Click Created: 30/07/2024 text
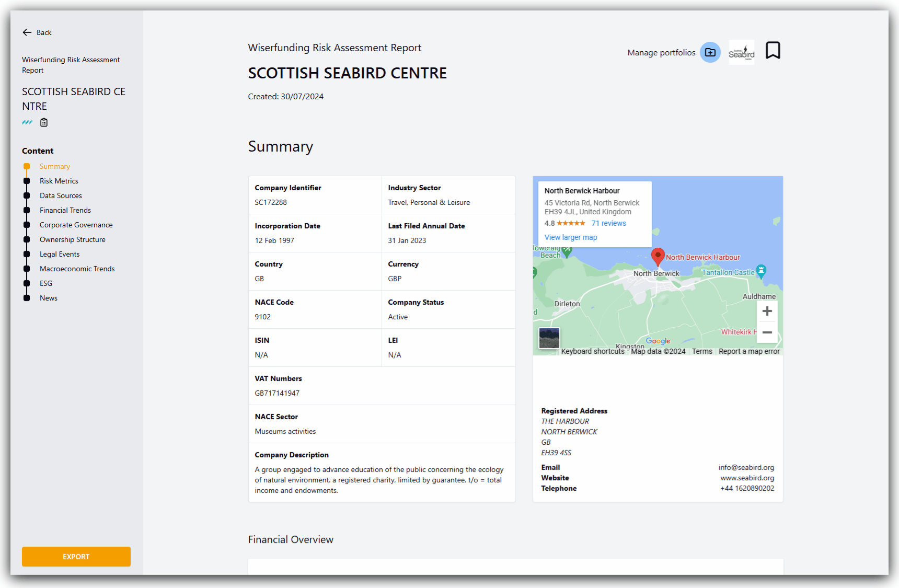This screenshot has height=588, width=899. point(286,97)
